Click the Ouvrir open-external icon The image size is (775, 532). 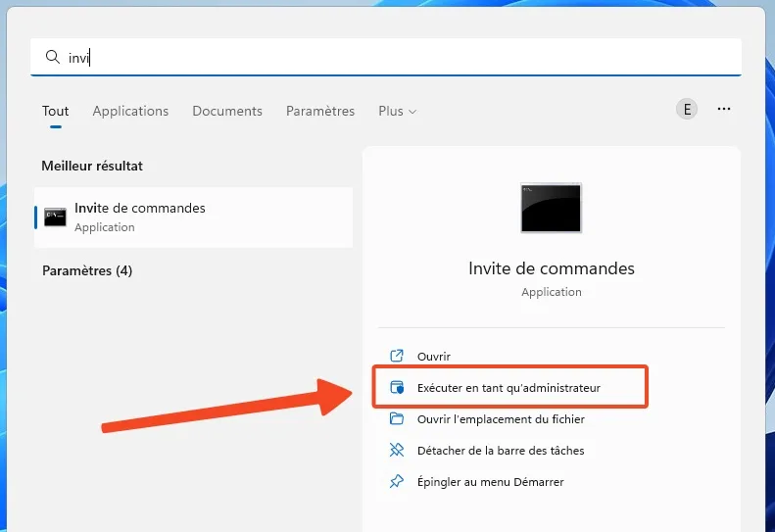397,356
